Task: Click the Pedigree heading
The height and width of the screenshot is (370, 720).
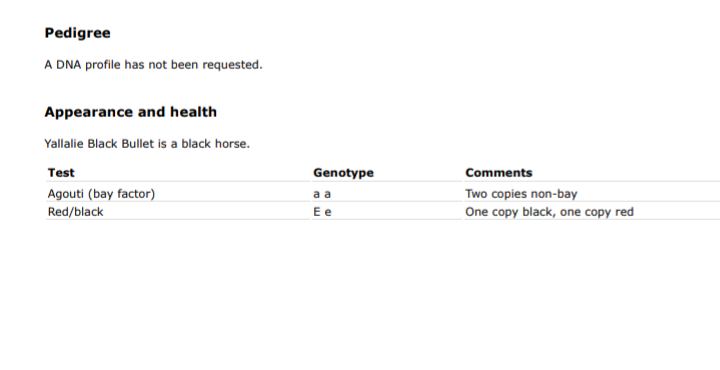Action: pyautogui.click(x=77, y=33)
